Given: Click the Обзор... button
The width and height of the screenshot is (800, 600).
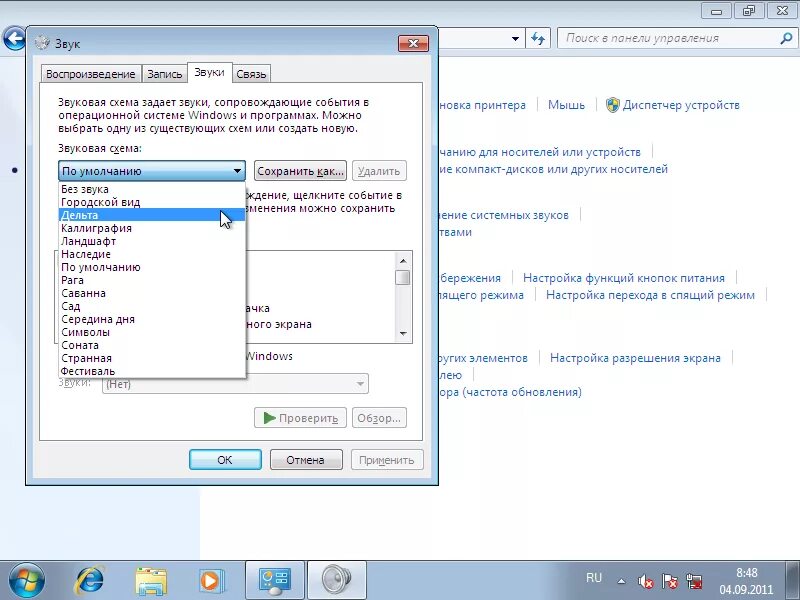Looking at the screenshot, I should coord(379,418).
